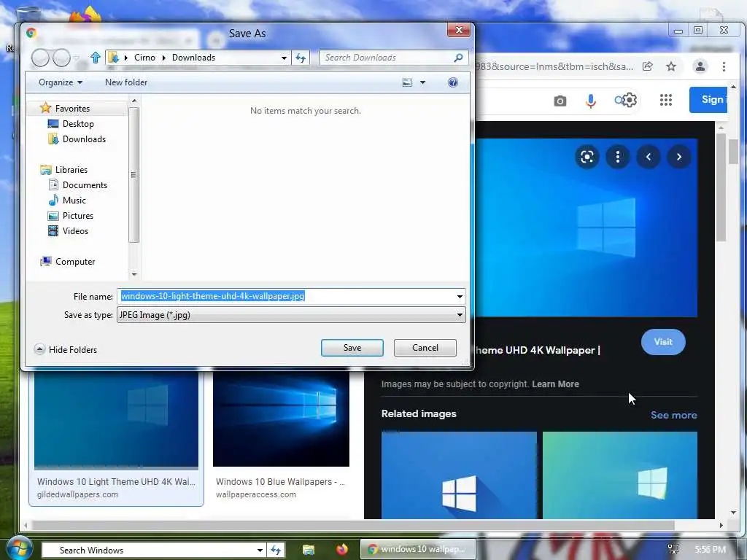Click Google Lens icon on image preview
The image size is (747, 560).
pyautogui.click(x=587, y=157)
